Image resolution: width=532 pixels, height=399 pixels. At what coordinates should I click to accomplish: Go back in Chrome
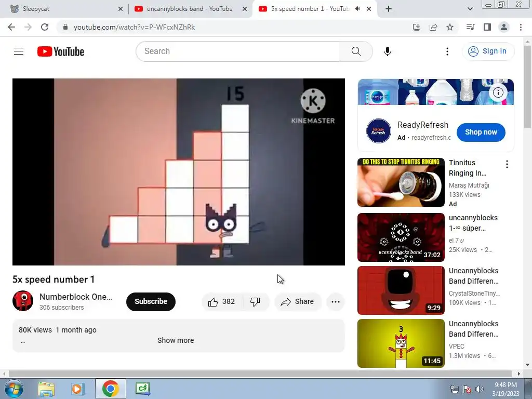(x=11, y=27)
